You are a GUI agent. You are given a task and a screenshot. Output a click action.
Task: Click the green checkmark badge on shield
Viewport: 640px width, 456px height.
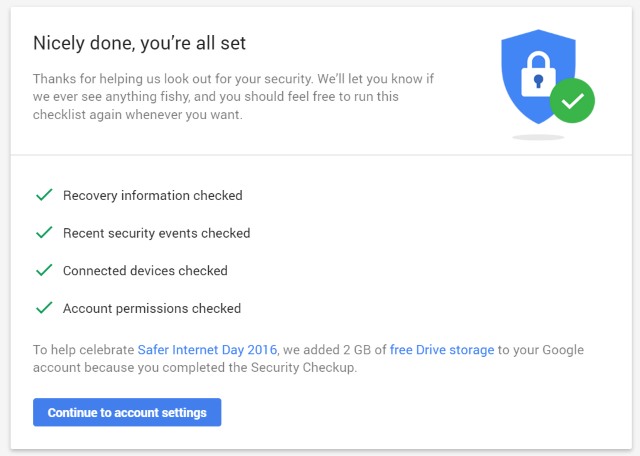(x=572, y=100)
